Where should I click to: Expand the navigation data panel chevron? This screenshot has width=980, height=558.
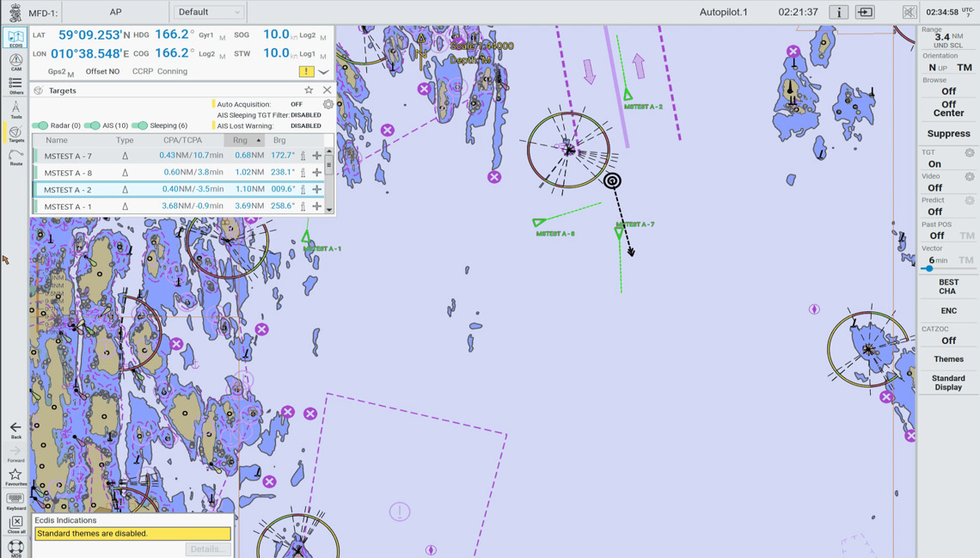pyautogui.click(x=324, y=72)
